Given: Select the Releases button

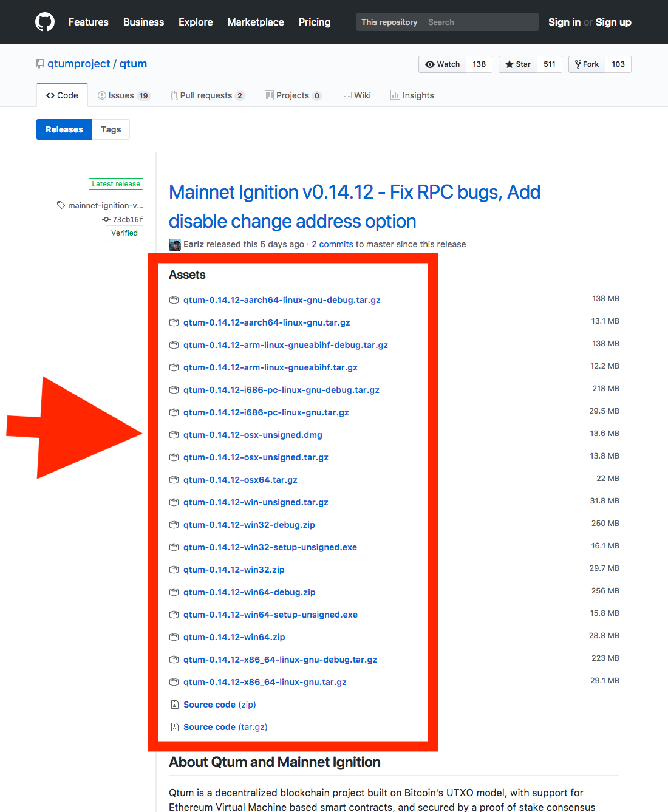Looking at the screenshot, I should (64, 129).
